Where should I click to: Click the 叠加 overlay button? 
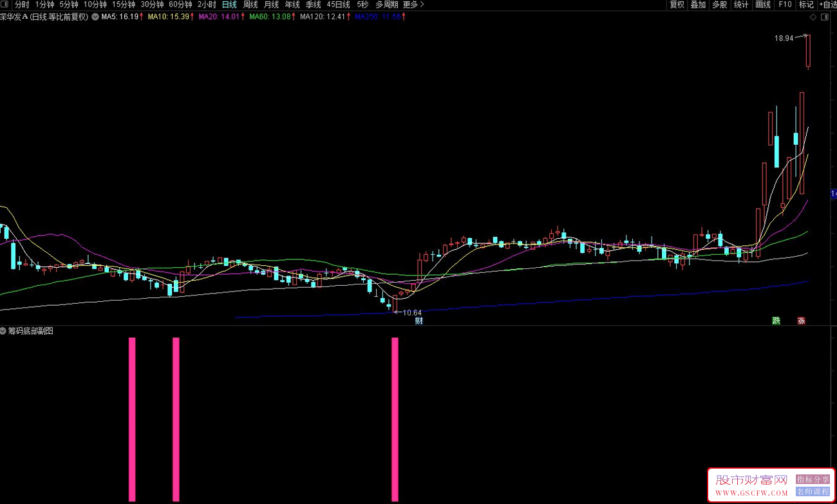[698, 5]
